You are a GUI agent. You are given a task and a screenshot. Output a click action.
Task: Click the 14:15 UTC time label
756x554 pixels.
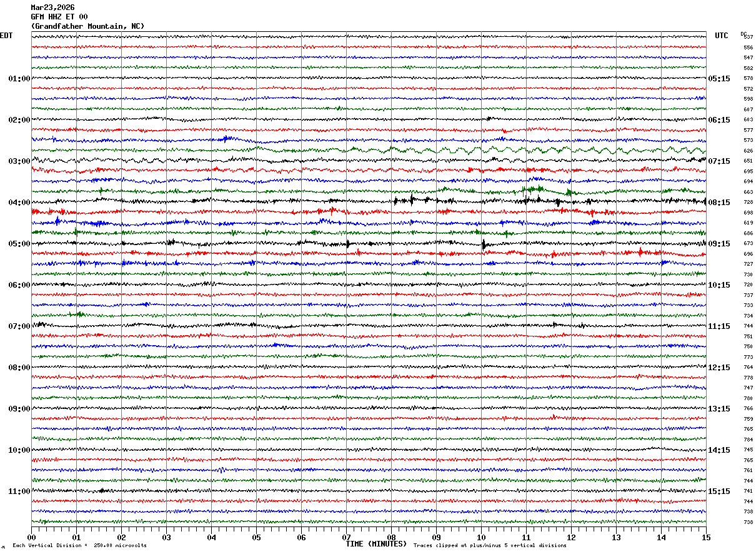coord(719,450)
